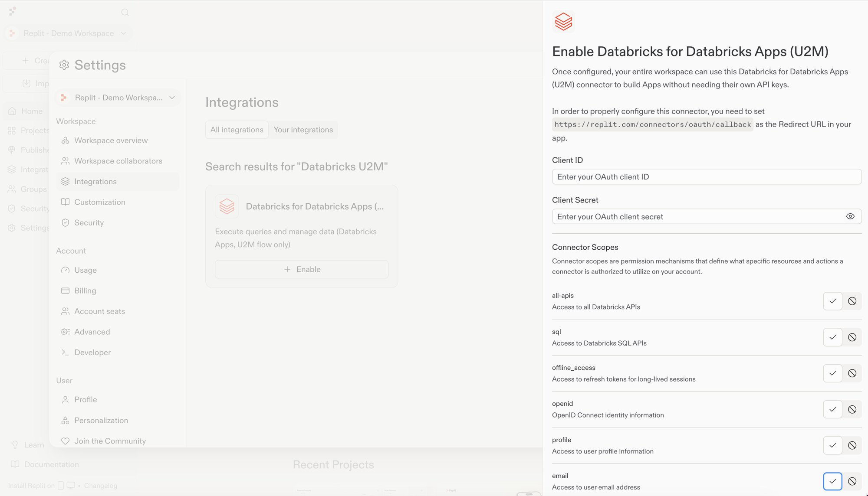Click the Account seats people icon
The height and width of the screenshot is (496, 868).
pos(65,311)
